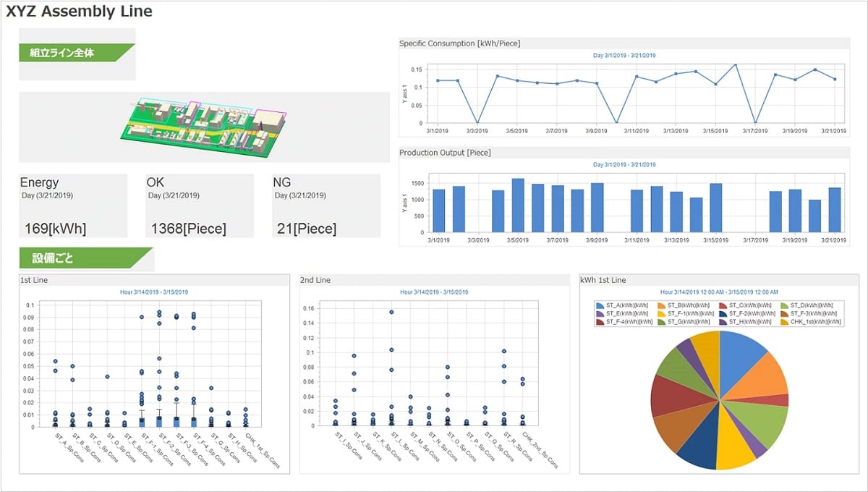Click the ST_B legend icon in pie chart
This screenshot has width=868, height=492.
(660, 305)
